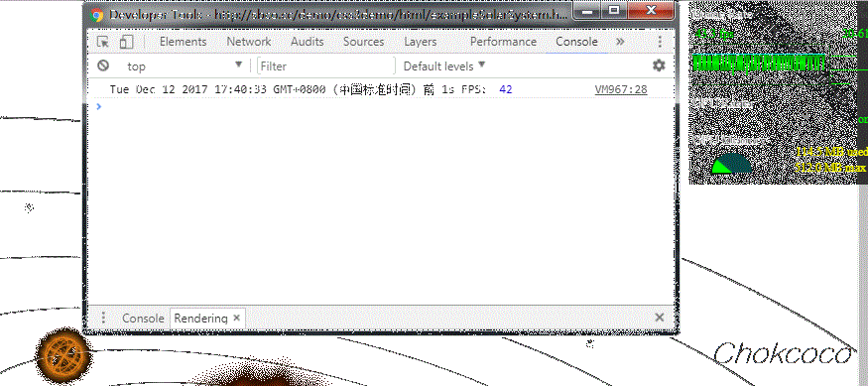Show more tabs with the double chevron
The height and width of the screenshot is (386, 868).
coord(620,42)
